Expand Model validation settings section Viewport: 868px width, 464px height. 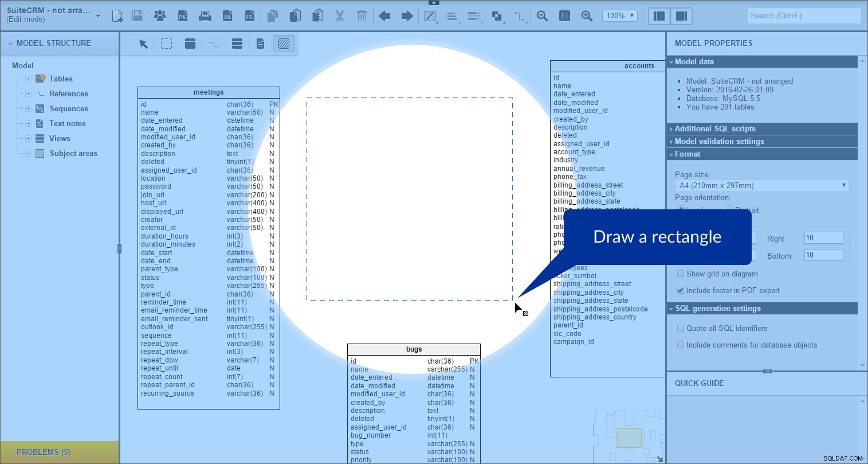[762, 142]
